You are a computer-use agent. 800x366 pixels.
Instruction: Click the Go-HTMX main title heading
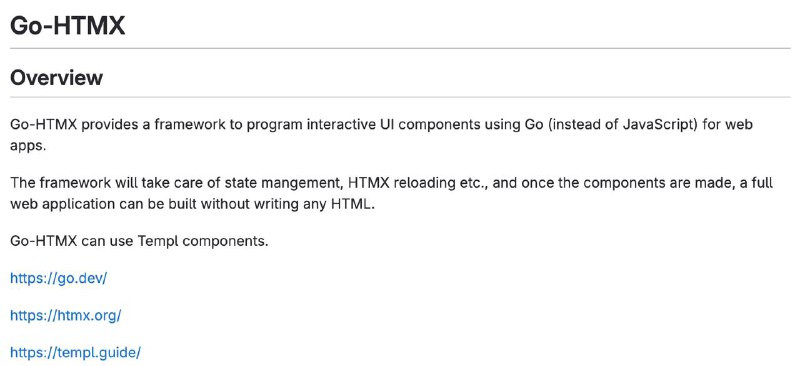67,25
